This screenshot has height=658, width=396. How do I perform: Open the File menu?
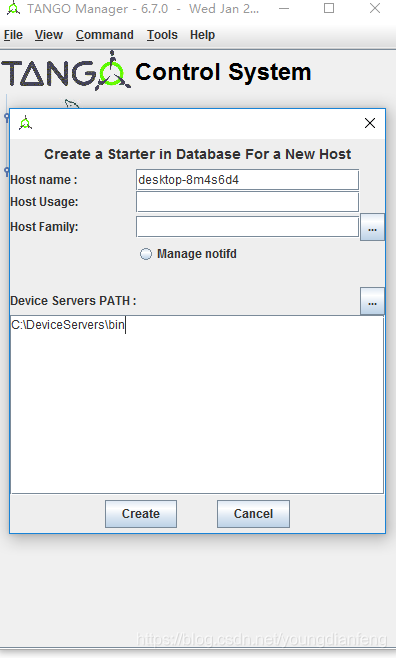13,35
